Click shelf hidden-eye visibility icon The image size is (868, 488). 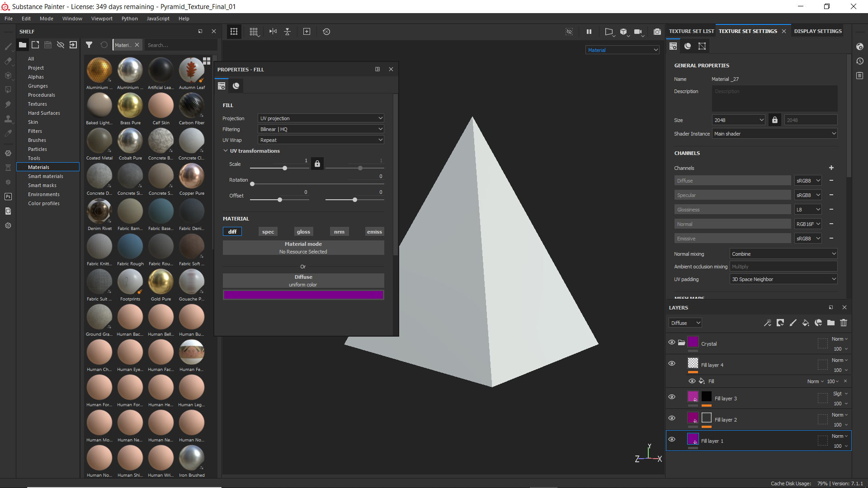pyautogui.click(x=61, y=45)
